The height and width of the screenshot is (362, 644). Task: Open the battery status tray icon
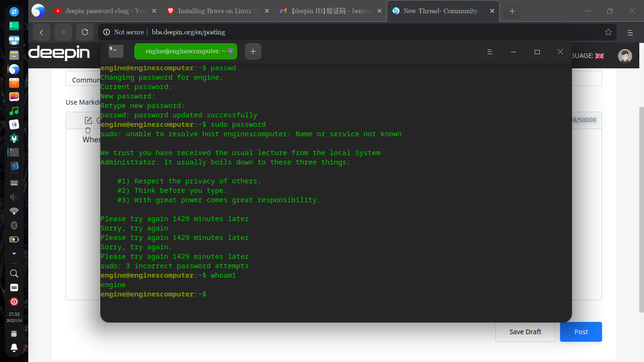(x=14, y=239)
